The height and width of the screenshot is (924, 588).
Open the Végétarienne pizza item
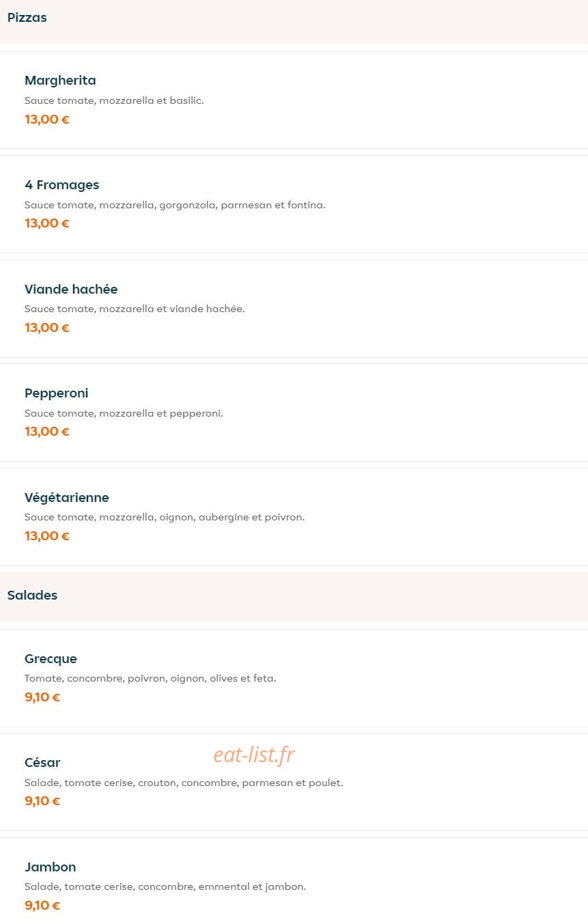tap(294, 517)
